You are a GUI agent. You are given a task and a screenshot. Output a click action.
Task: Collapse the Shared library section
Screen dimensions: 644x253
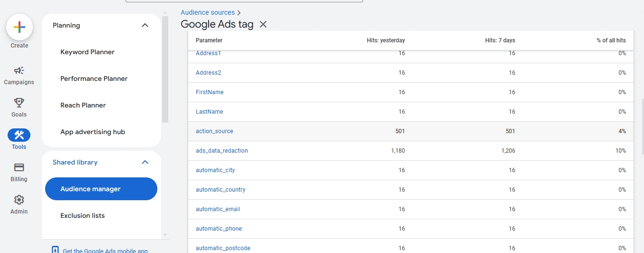click(145, 162)
